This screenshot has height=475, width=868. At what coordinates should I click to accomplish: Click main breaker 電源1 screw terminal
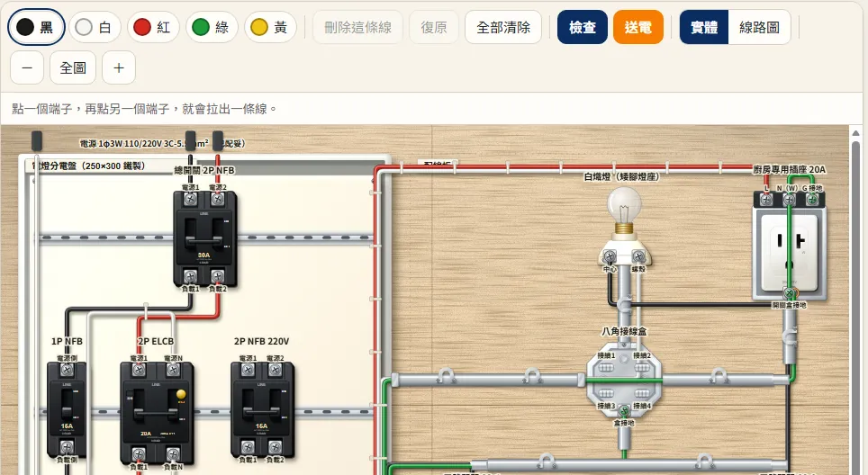coord(190,199)
